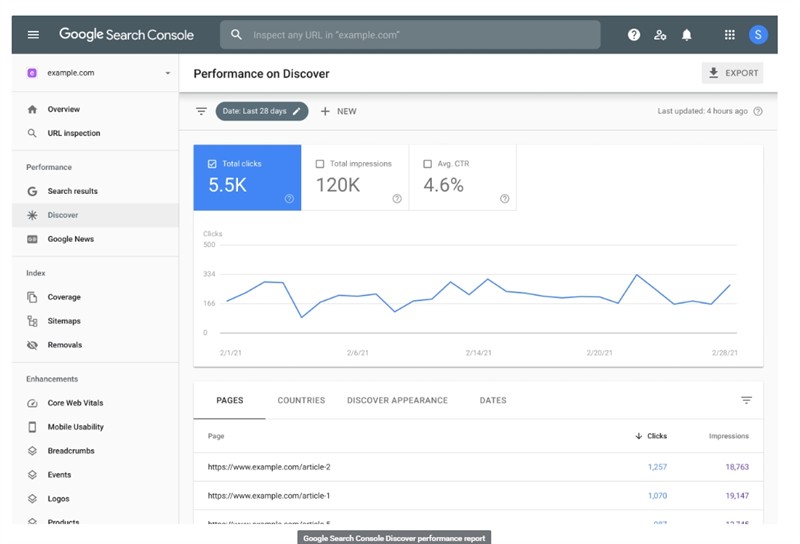The height and width of the screenshot is (544, 800).
Task: Open Search results report
Action: 95,191
